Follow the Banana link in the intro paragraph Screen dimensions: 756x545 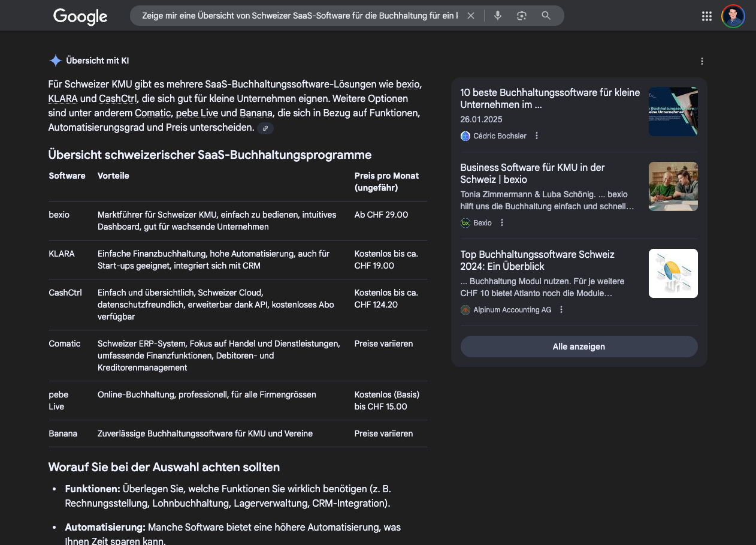pyautogui.click(x=256, y=113)
